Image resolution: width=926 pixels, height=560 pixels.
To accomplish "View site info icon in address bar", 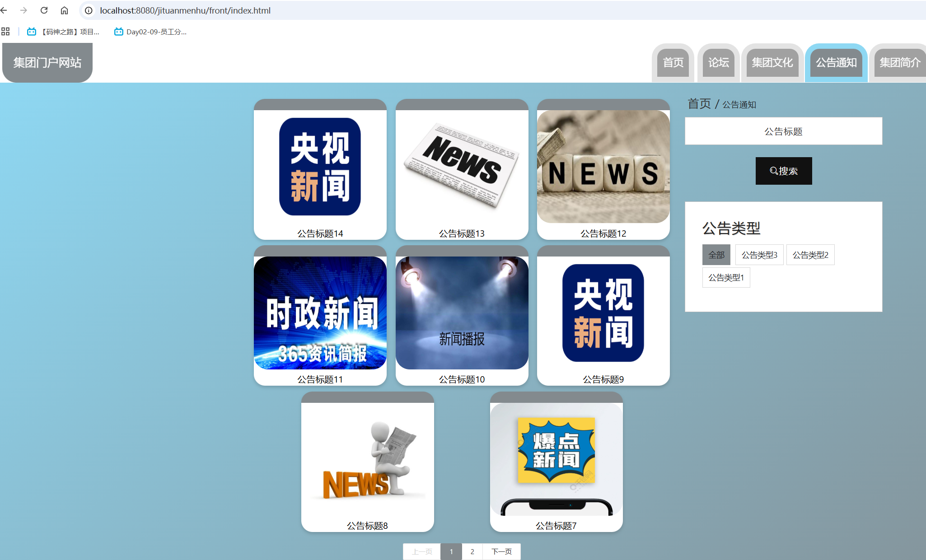I will 89,10.
